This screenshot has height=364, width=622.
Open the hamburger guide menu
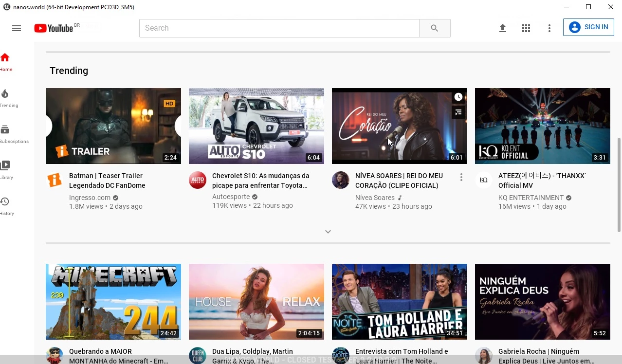pos(17,28)
